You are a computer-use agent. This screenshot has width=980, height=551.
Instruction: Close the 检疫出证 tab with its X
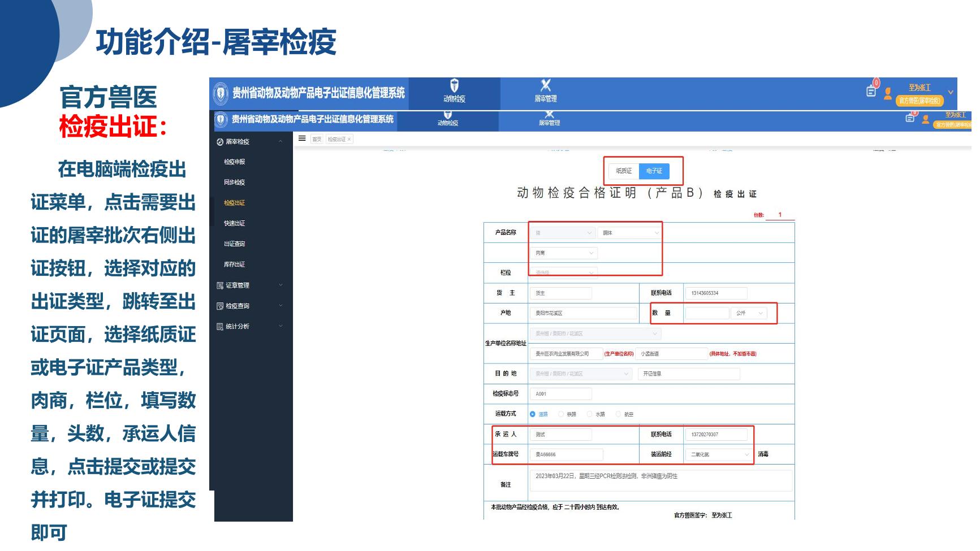tap(349, 140)
